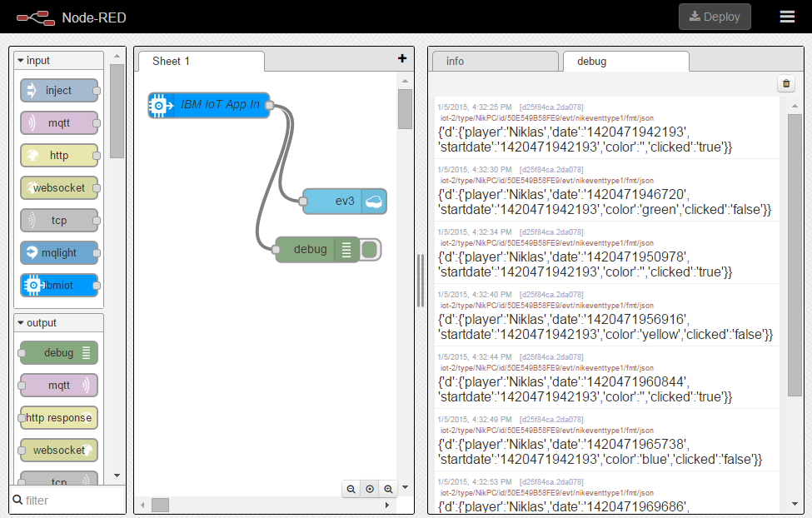Select the websocket input node in palette
Image resolution: width=812 pixels, height=518 pixels.
pyautogui.click(x=59, y=188)
